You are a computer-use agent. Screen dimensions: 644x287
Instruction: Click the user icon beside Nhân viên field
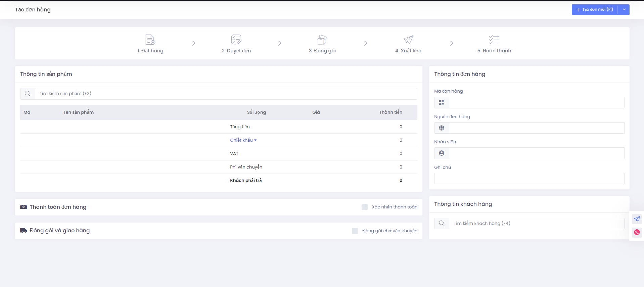coord(442,153)
